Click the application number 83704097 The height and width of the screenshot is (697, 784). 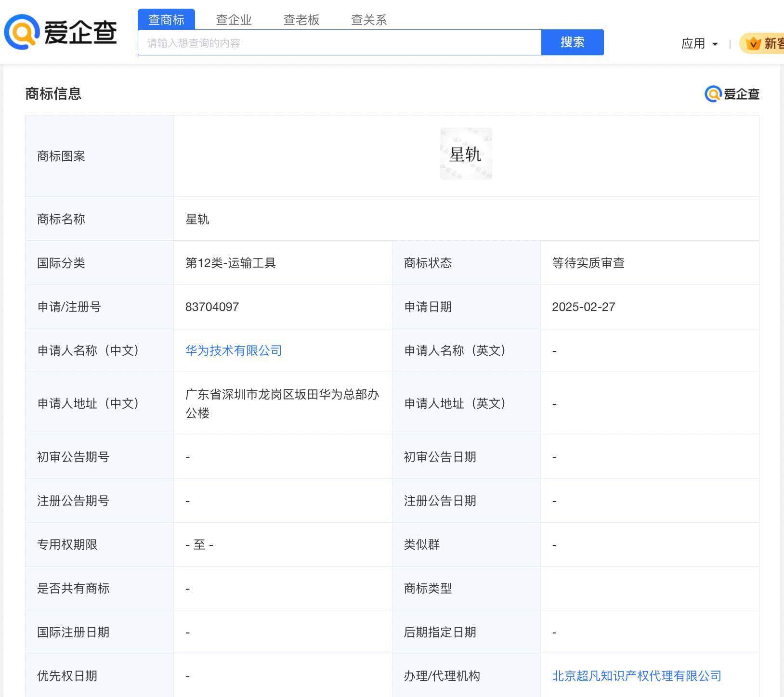point(212,307)
